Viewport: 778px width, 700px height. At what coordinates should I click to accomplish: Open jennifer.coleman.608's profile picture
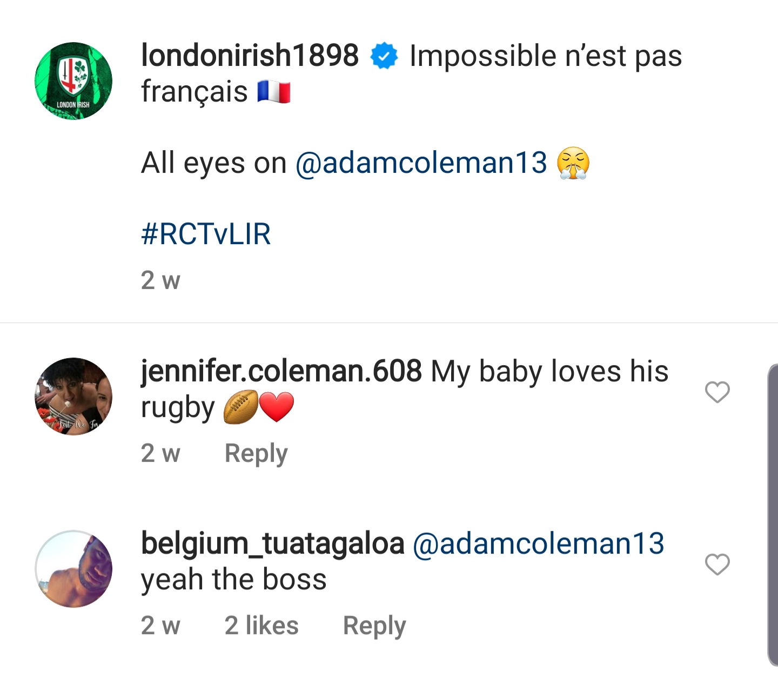coord(73,396)
